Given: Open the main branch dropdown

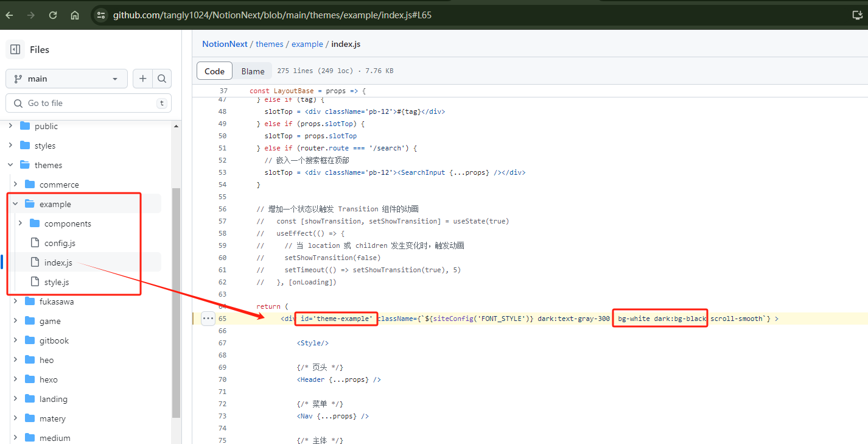Looking at the screenshot, I should coord(66,79).
